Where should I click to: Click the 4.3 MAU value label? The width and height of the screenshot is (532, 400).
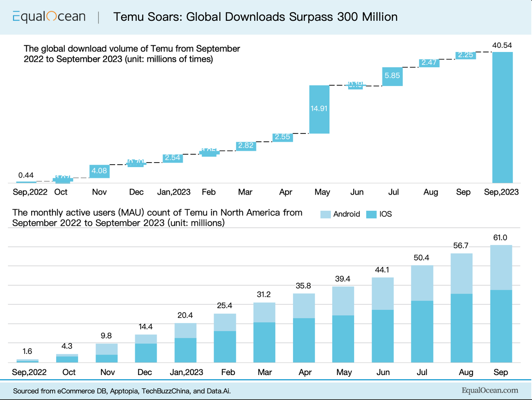click(67, 346)
